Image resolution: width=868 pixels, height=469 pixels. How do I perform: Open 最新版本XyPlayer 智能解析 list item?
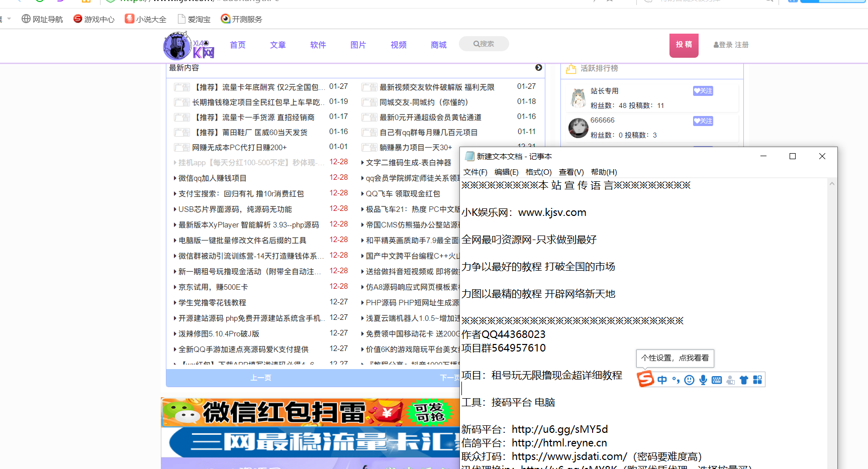click(249, 225)
